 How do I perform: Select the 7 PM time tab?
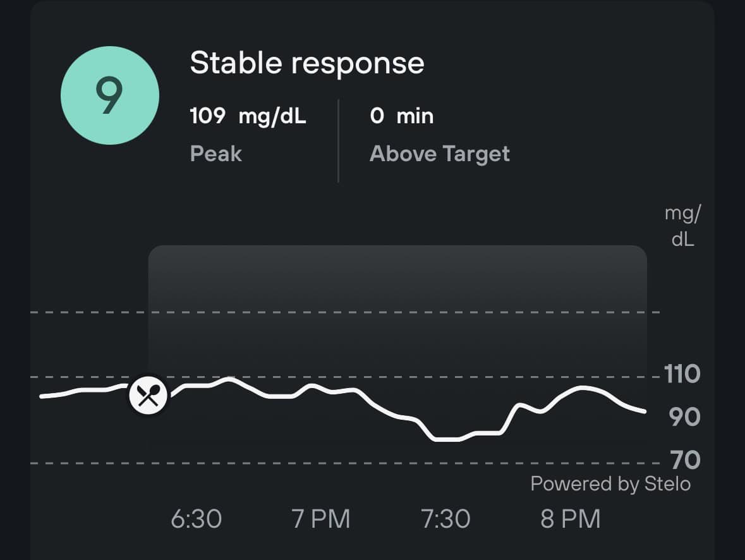click(x=322, y=518)
